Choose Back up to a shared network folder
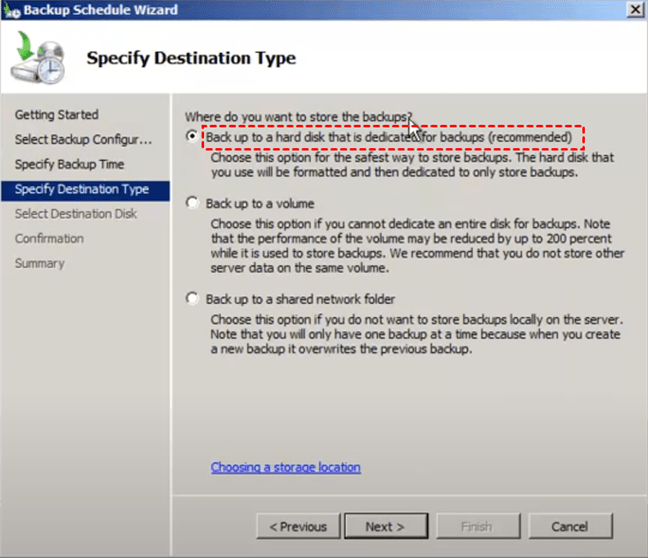The image size is (648, 558). [x=192, y=299]
